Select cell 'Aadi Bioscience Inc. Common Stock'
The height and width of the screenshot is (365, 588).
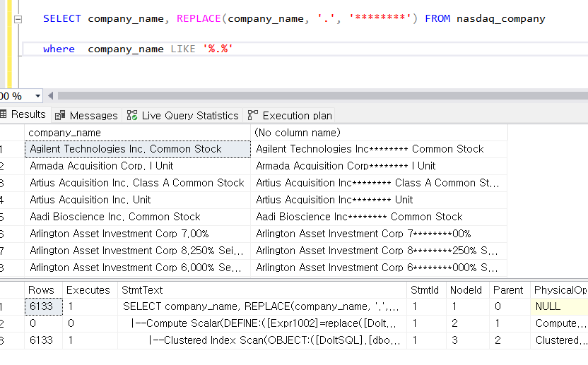(137, 217)
